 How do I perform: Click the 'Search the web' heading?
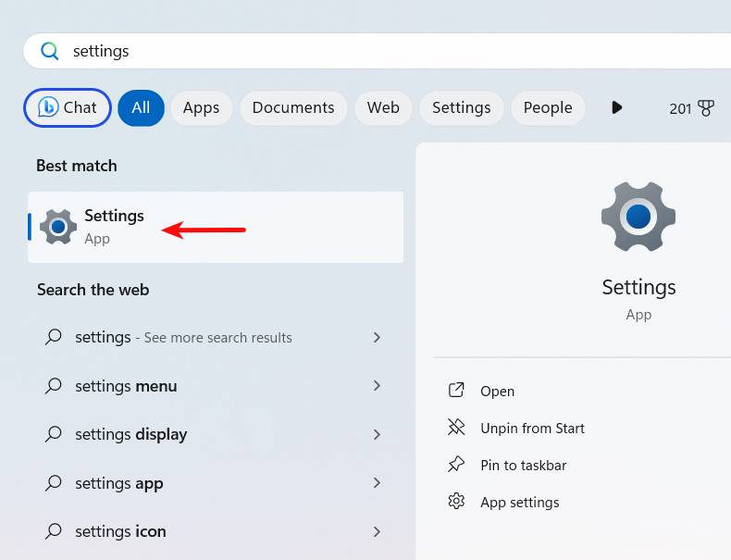(93, 290)
